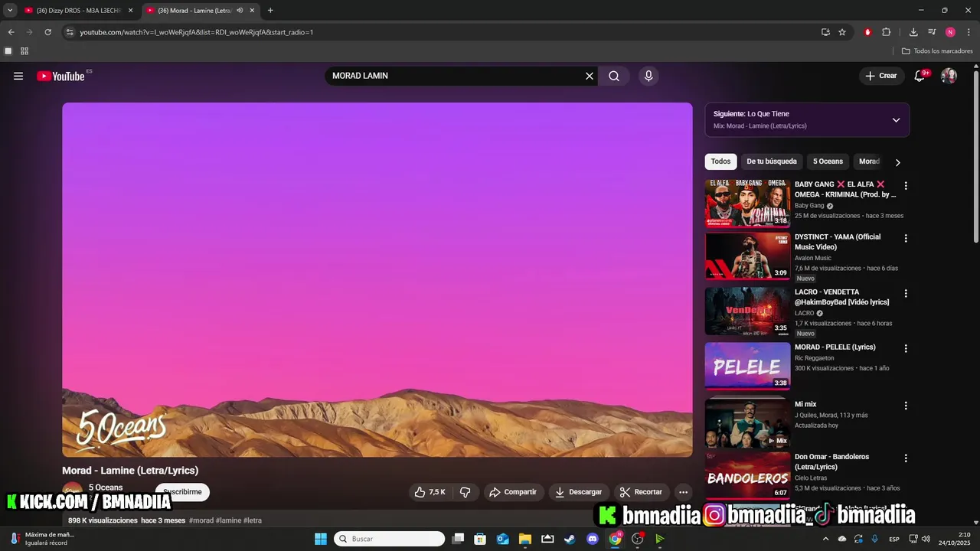Open options for DYSTINCT YAMA video
This screenshot has height=551, width=980.
click(x=906, y=239)
